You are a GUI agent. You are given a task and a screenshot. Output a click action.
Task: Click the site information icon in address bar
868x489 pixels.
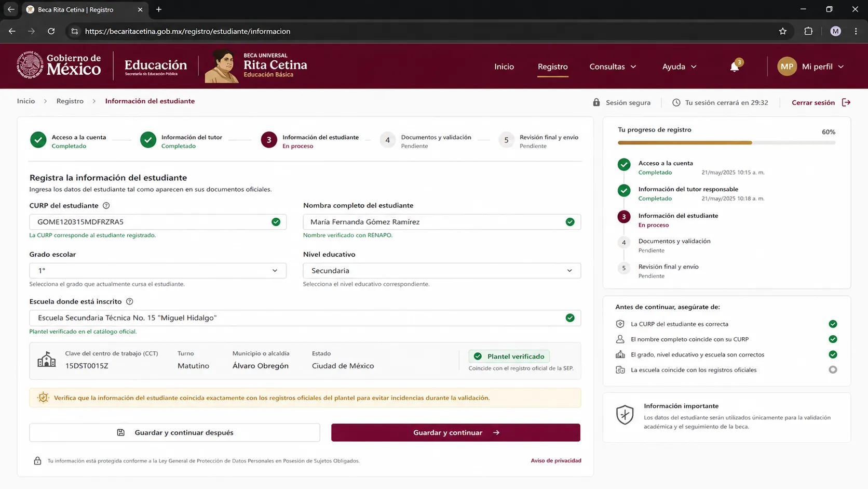[x=75, y=31]
